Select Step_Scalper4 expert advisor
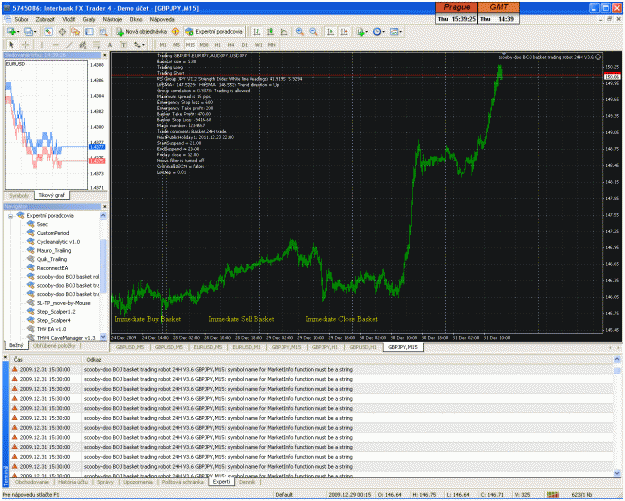625x501 pixels. click(x=53, y=320)
